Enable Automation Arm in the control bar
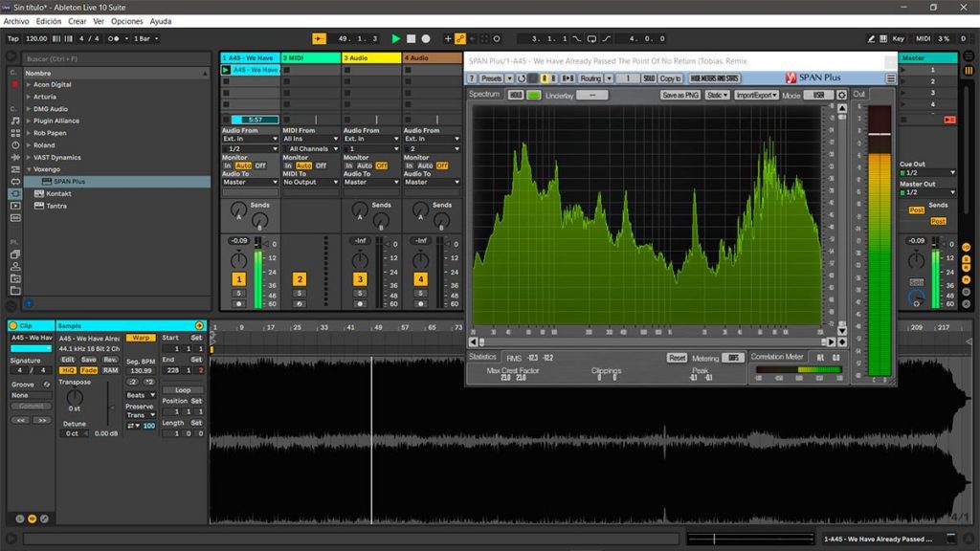The width and height of the screenshot is (980, 551). [x=460, y=38]
